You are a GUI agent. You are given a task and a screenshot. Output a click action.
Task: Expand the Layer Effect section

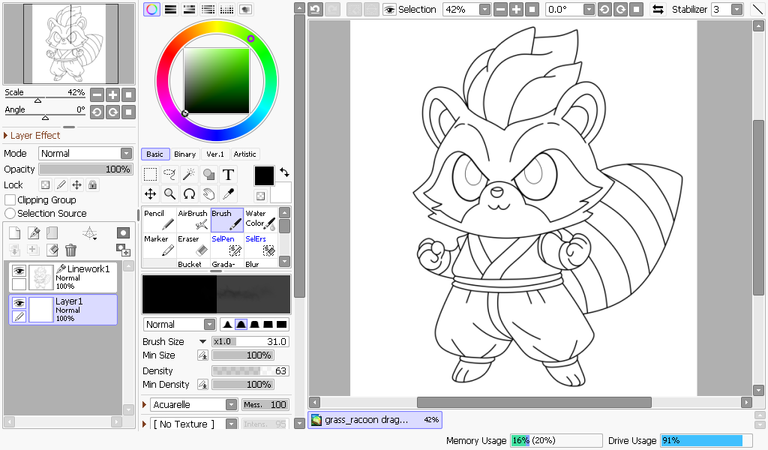click(x=32, y=136)
